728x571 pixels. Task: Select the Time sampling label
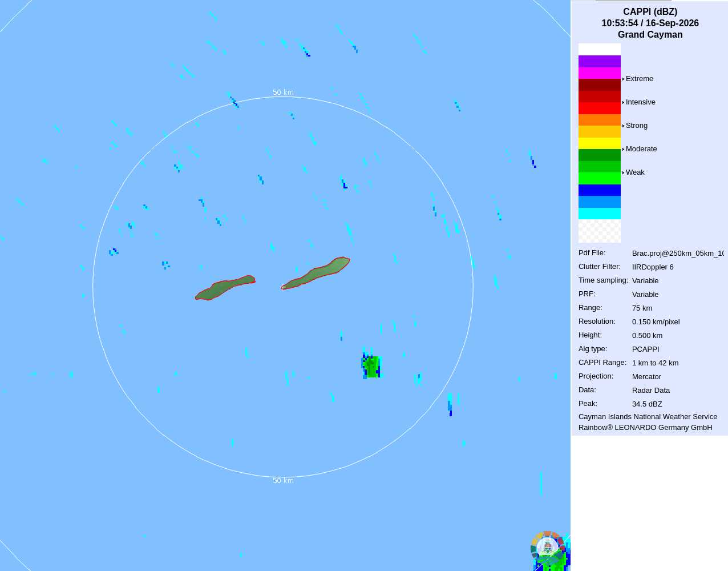[603, 280]
